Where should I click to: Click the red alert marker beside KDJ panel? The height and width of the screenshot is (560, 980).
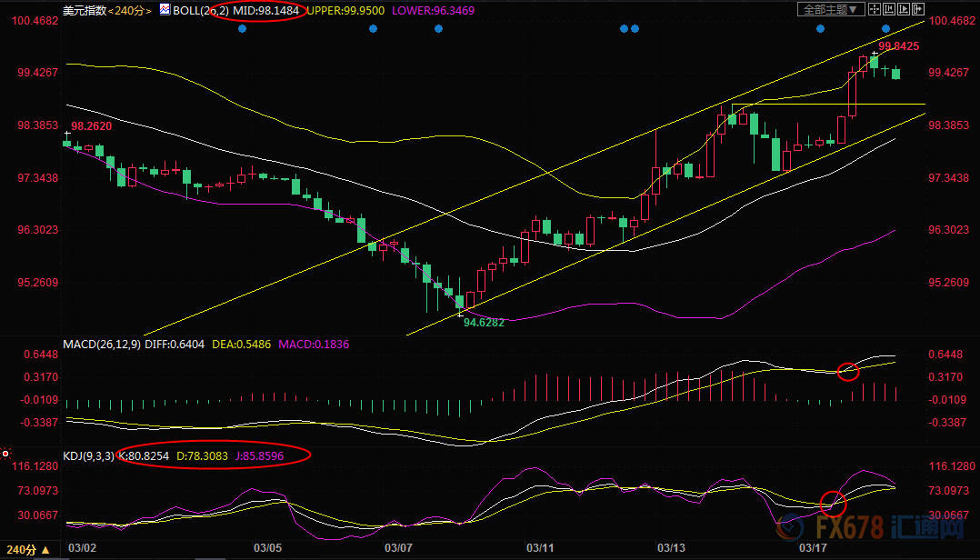(x=5, y=454)
